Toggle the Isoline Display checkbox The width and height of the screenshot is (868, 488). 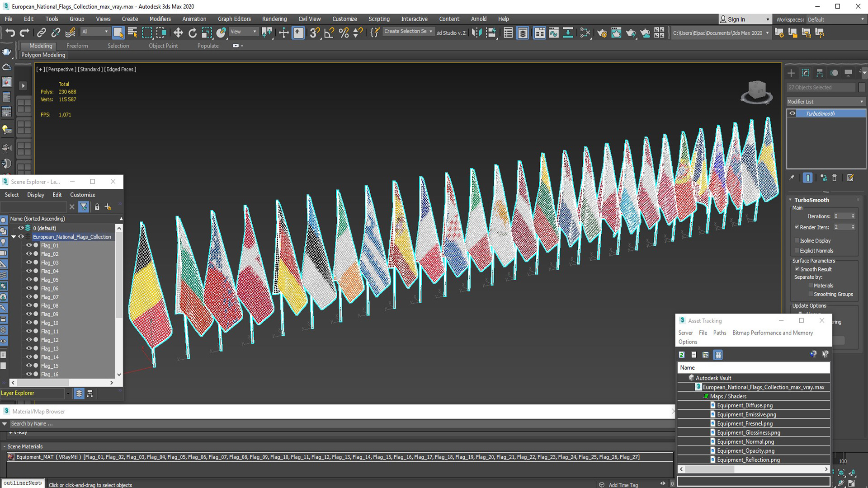pyautogui.click(x=797, y=240)
